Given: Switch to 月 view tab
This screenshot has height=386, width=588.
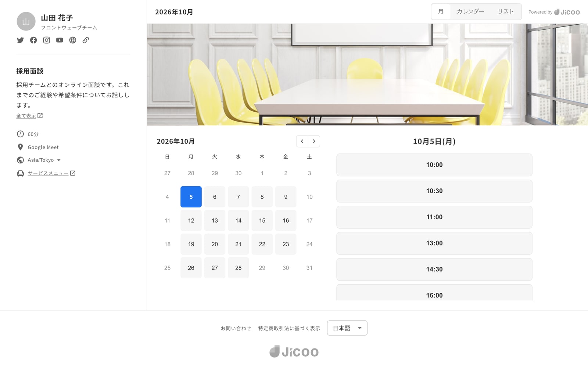Looking at the screenshot, I should click(x=441, y=12).
